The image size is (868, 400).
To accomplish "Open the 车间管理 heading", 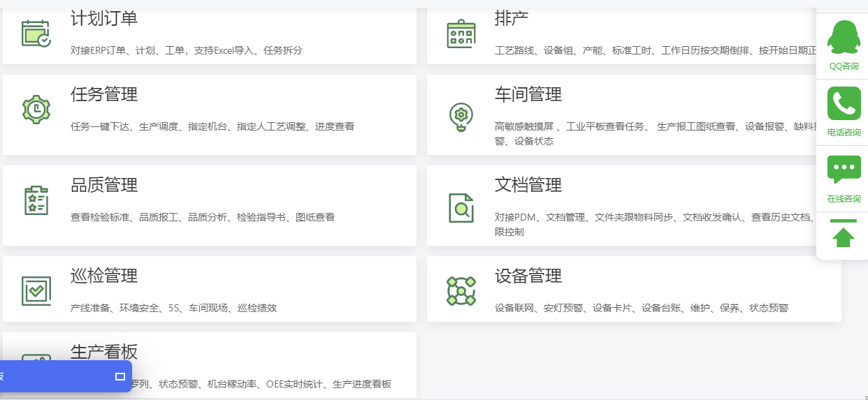I will [x=528, y=94].
